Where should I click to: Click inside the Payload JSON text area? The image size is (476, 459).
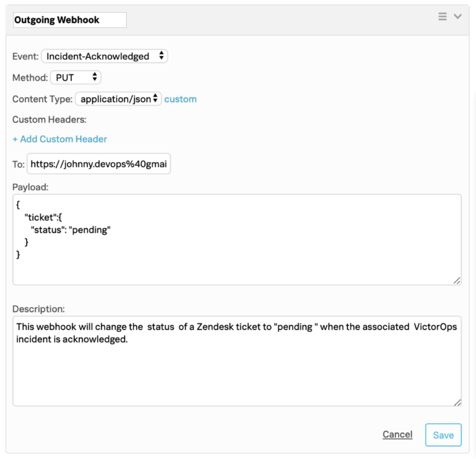click(237, 240)
